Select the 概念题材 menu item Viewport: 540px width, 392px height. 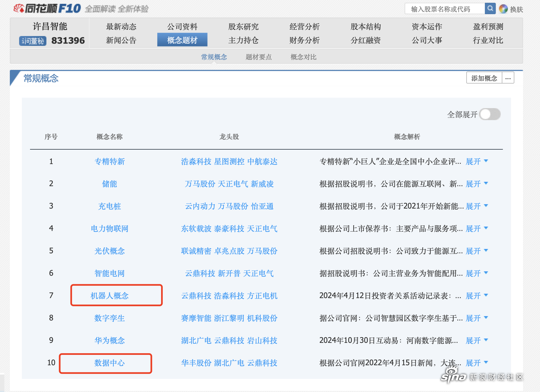pyautogui.click(x=182, y=40)
